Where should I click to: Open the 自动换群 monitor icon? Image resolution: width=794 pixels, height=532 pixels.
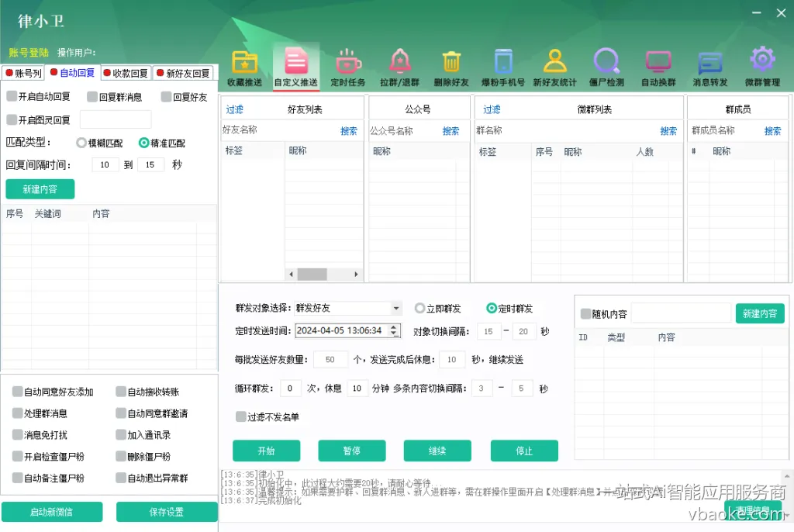click(658, 68)
